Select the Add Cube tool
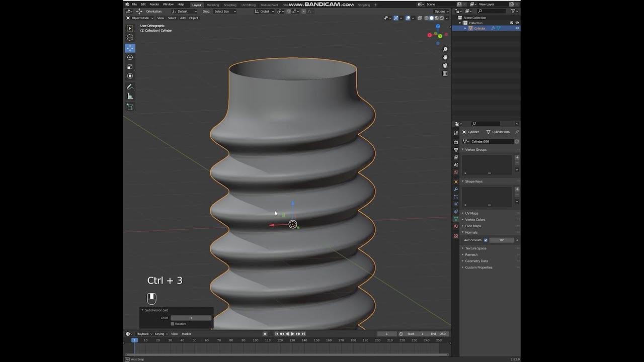Image resolution: width=644 pixels, height=362 pixels. [x=130, y=107]
